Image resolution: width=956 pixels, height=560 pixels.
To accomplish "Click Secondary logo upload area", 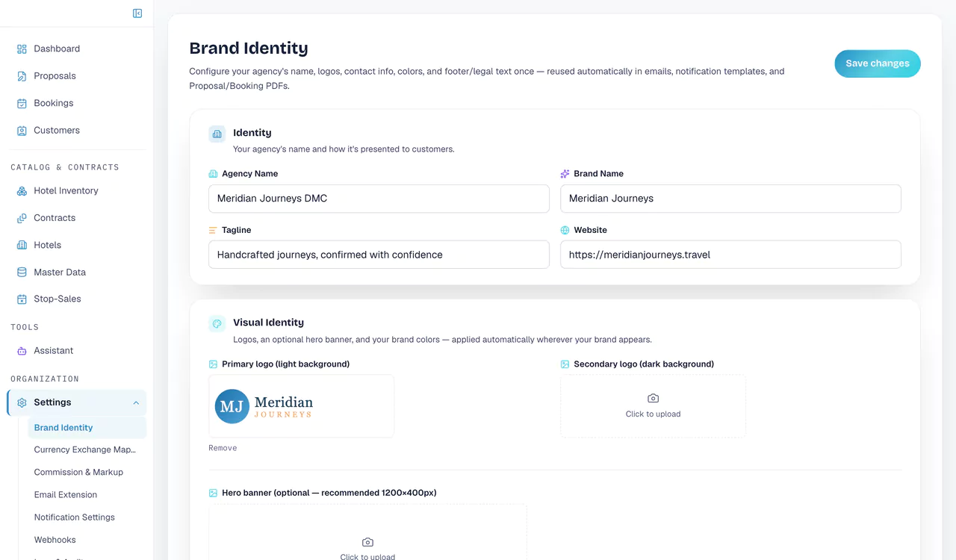I will pyautogui.click(x=653, y=406).
